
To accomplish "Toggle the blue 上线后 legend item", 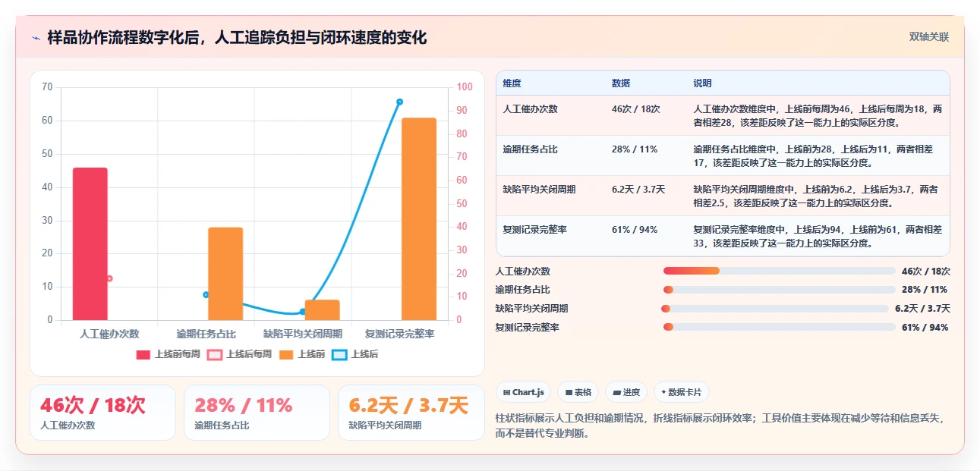I will click(355, 354).
